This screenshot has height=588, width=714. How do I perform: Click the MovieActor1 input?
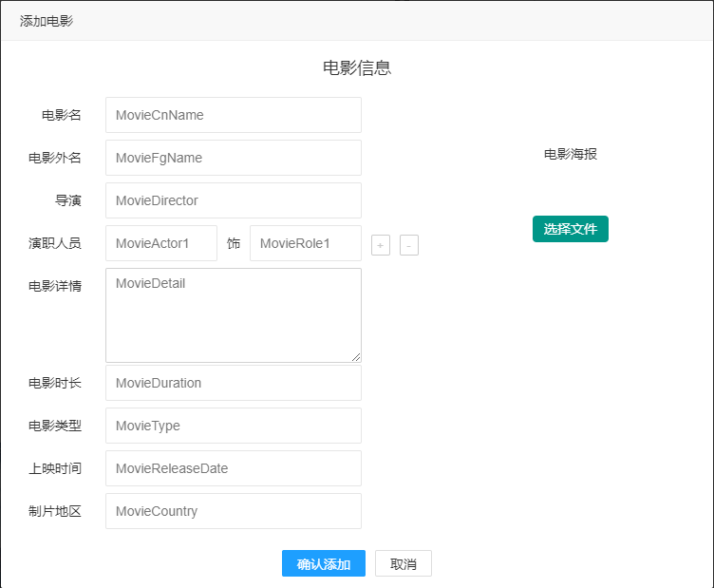161,243
